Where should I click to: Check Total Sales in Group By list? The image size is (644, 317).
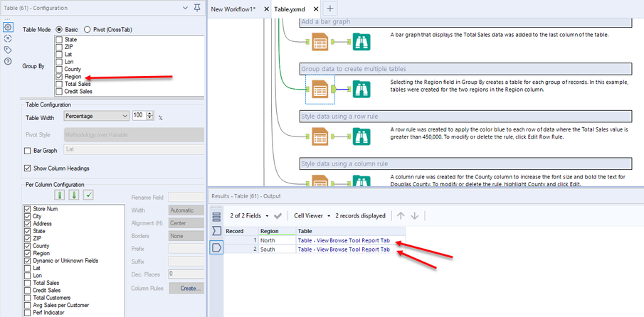pyautogui.click(x=59, y=84)
